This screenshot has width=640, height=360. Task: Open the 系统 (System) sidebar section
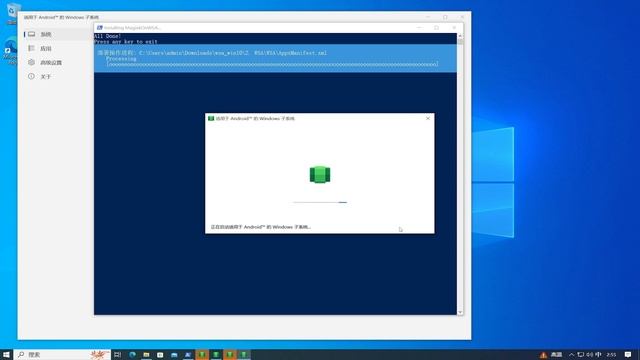coord(58,34)
